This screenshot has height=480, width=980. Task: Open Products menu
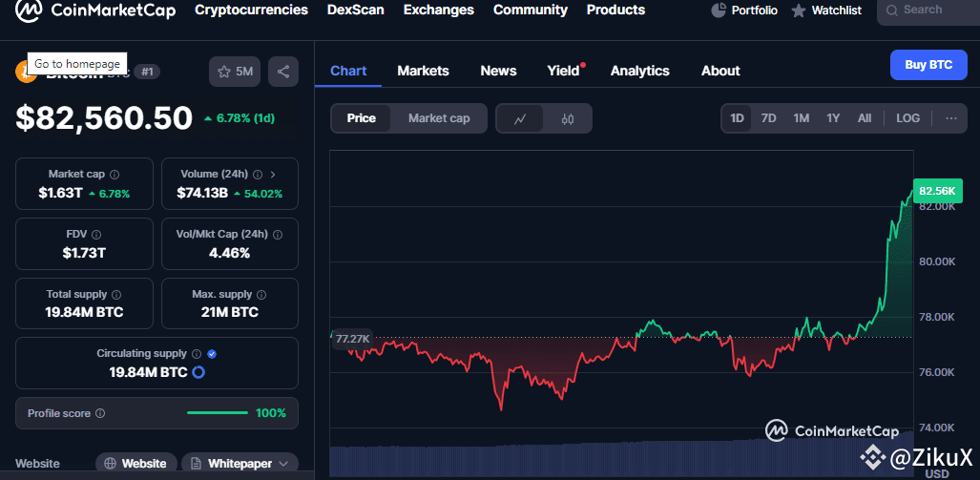tap(615, 10)
